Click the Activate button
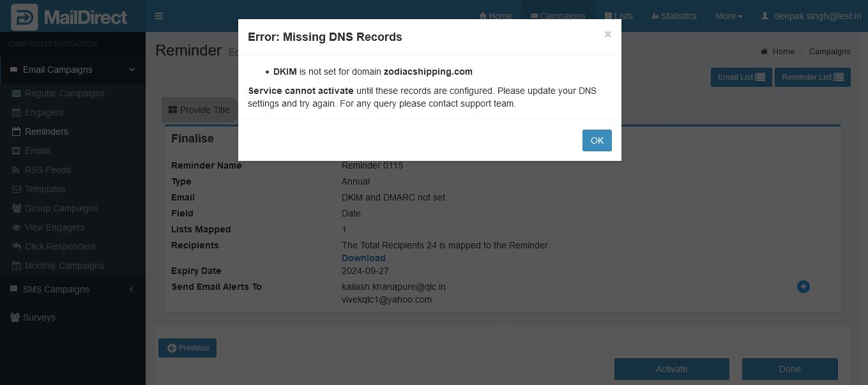This screenshot has height=385, width=868. pyautogui.click(x=671, y=369)
